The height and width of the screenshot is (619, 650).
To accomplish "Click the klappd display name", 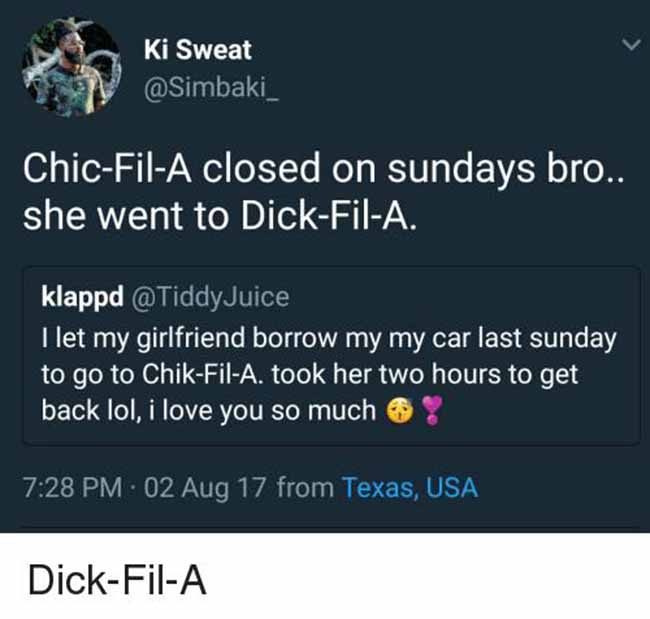I will 82,296.
